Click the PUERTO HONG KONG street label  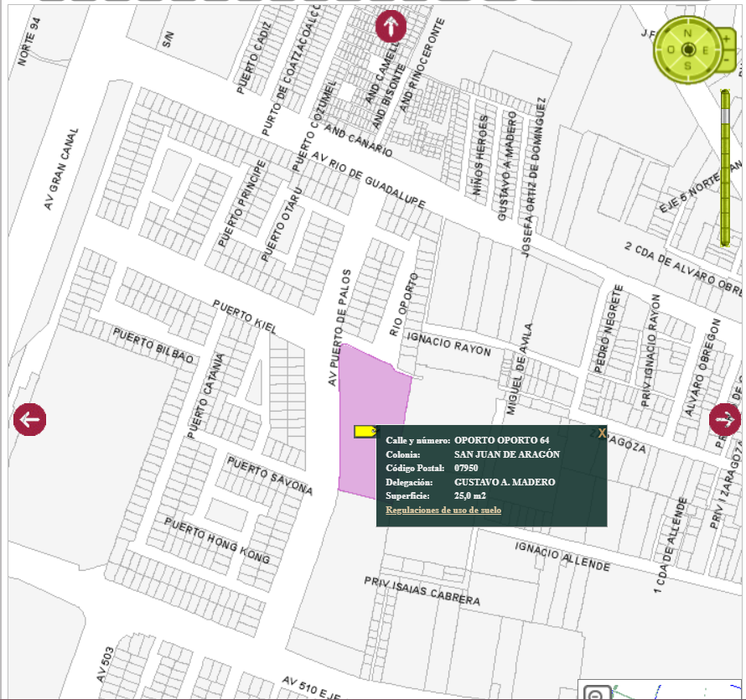(217, 541)
